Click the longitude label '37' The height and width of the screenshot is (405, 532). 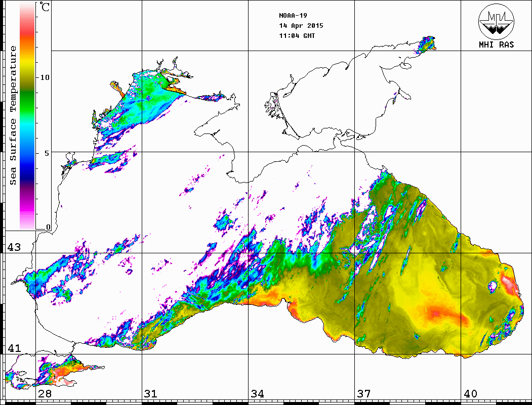pyautogui.click(x=364, y=394)
